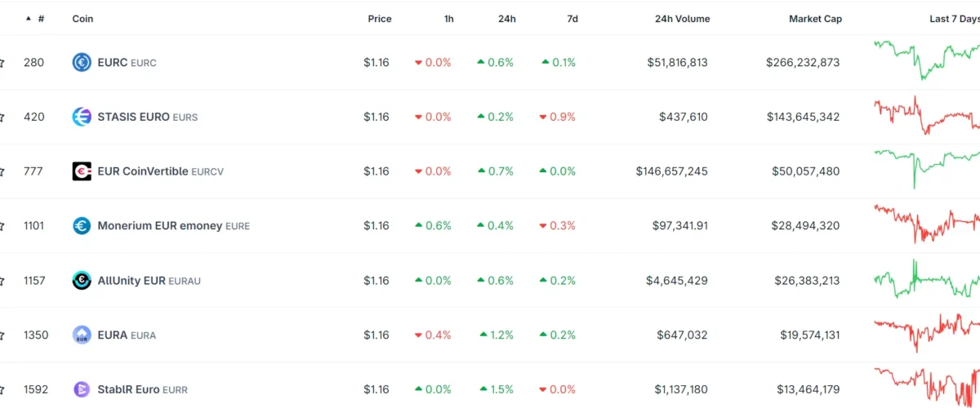Image resolution: width=980 pixels, height=408 pixels.
Task: Open the AllUnity EUR coin link
Action: click(131, 281)
